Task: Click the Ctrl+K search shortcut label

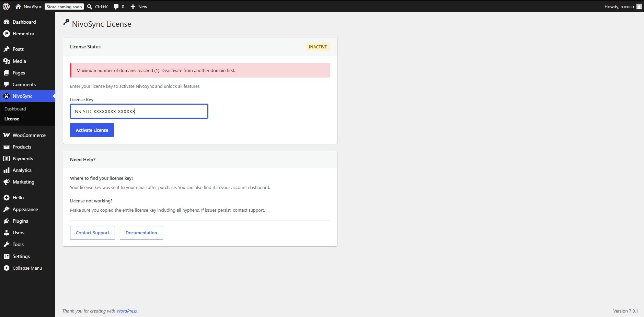Action: pos(102,7)
